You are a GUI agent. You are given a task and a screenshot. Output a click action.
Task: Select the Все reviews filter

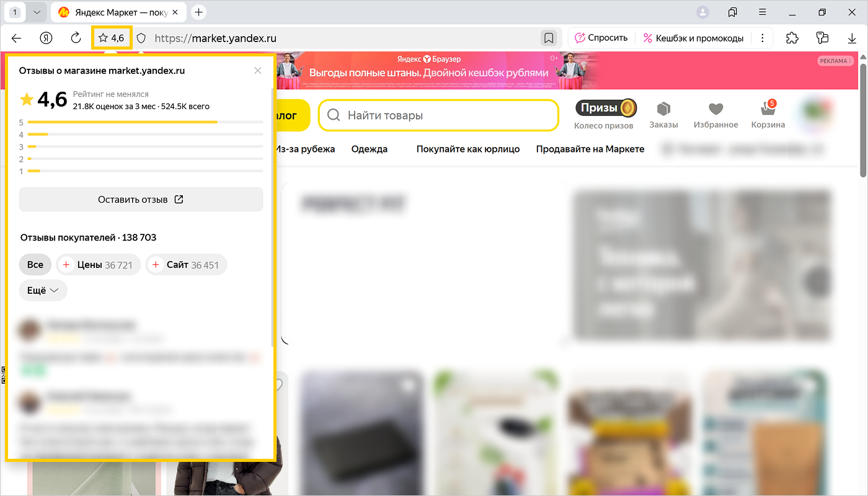click(x=35, y=265)
